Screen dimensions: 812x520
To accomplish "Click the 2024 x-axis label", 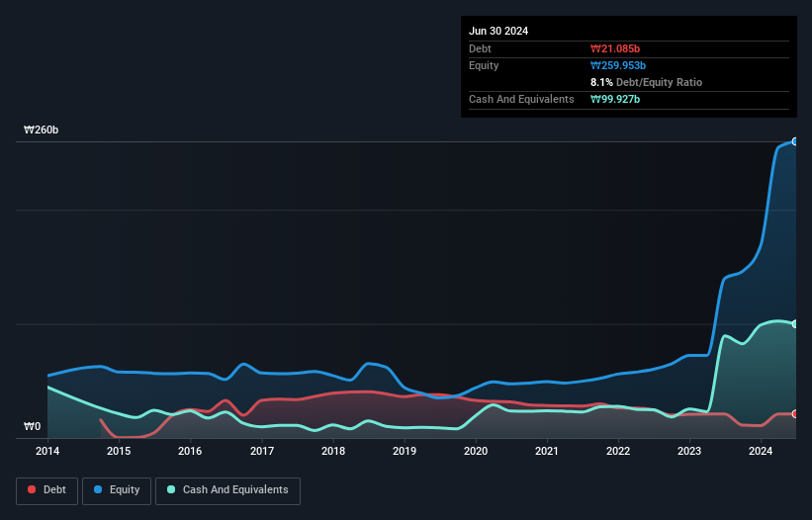I will tap(761, 451).
